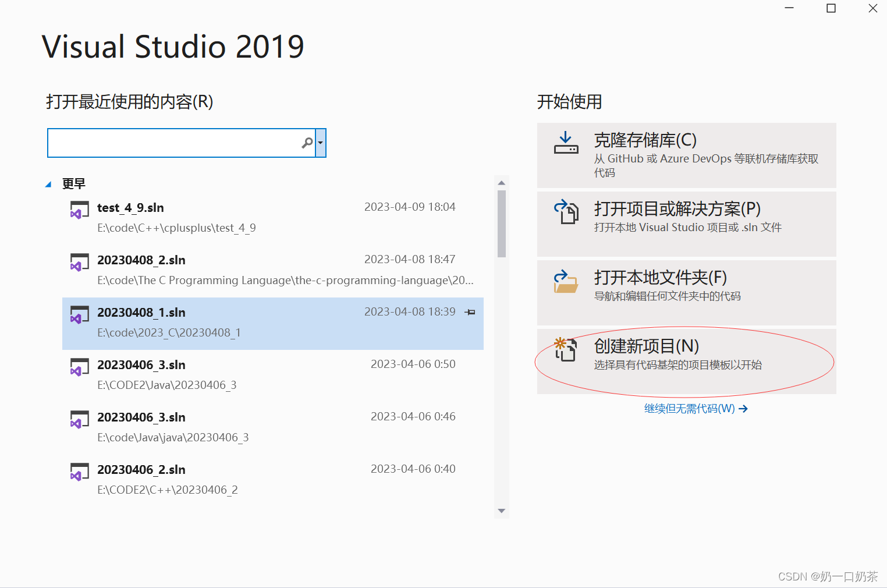Pin the 20230408_1.sln entry
The image size is (887, 588).
[x=470, y=313]
